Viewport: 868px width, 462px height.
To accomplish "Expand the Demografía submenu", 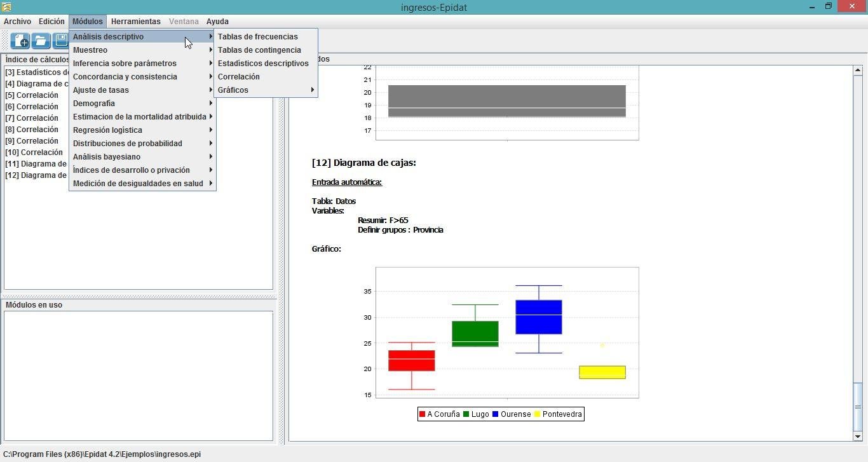I will point(93,103).
